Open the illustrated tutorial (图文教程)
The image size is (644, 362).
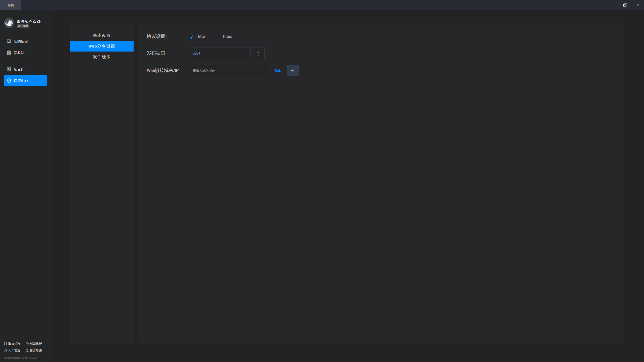point(12,344)
